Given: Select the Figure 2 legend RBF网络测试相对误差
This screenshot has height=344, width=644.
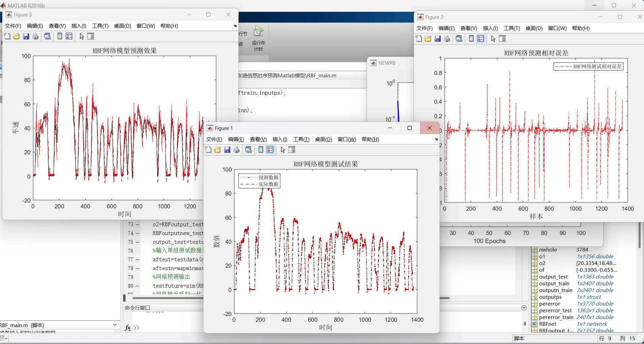Looking at the screenshot, I should [589, 67].
